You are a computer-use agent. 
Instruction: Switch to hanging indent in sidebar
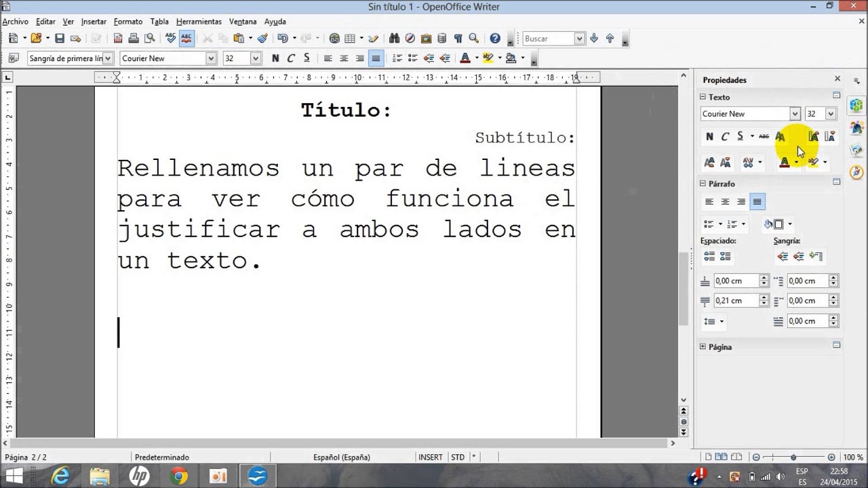816,256
